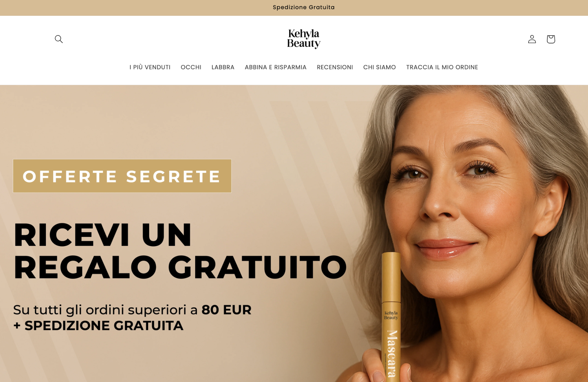Open the search magnifier icon
Image resolution: width=588 pixels, height=382 pixels.
(x=58, y=39)
